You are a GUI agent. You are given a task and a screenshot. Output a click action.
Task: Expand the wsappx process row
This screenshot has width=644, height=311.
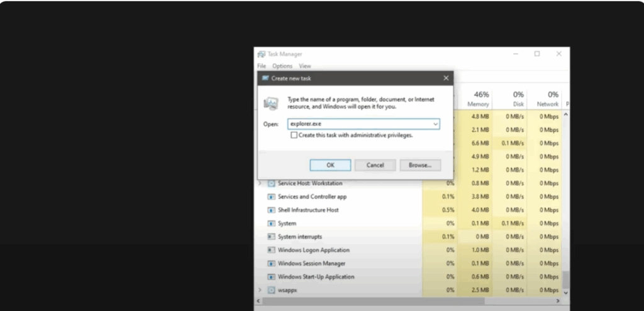pyautogui.click(x=260, y=290)
